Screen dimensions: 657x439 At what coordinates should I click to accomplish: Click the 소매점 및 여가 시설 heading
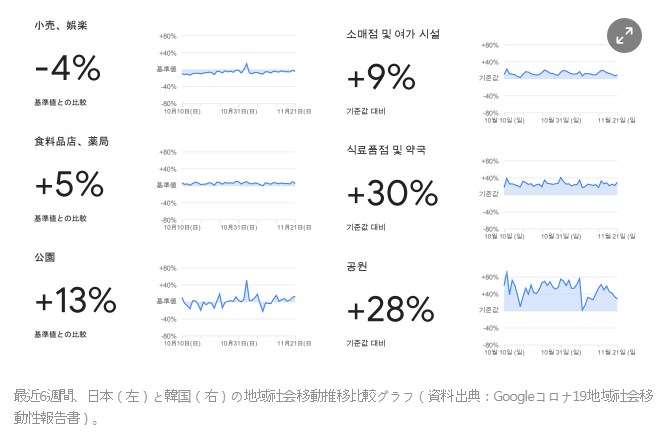pyautogui.click(x=393, y=34)
